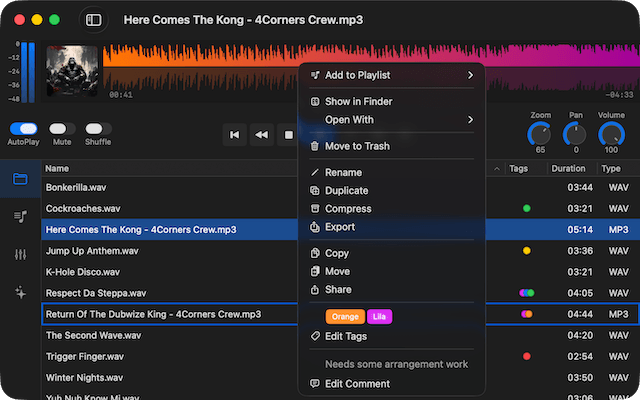The width and height of the screenshot is (640, 400).
Task: Click tag dots on Return Of The Dubwize King row
Action: [x=527, y=314]
